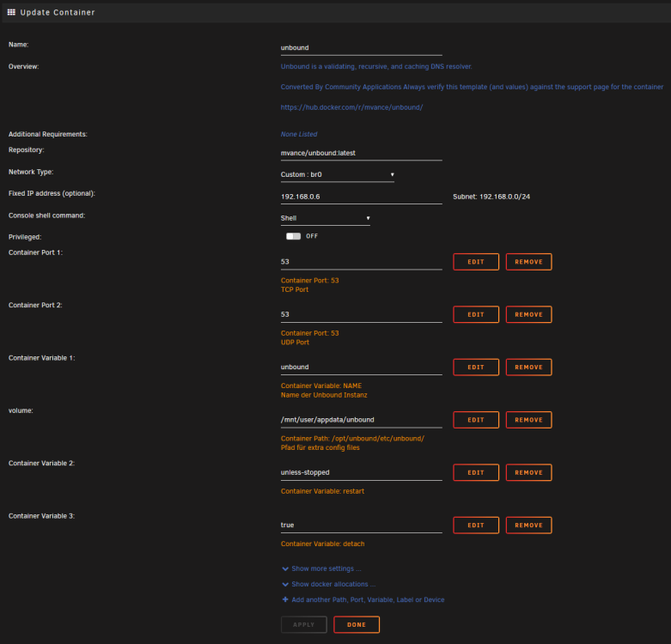Remove Container Variable 3 detach
This screenshot has height=644, width=671.
point(529,526)
